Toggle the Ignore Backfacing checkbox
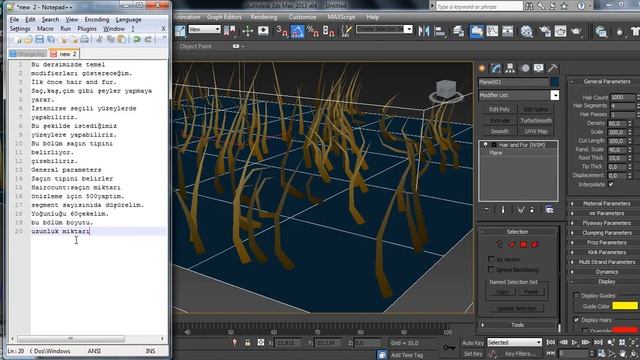This screenshot has height=360, width=640. coord(491,269)
